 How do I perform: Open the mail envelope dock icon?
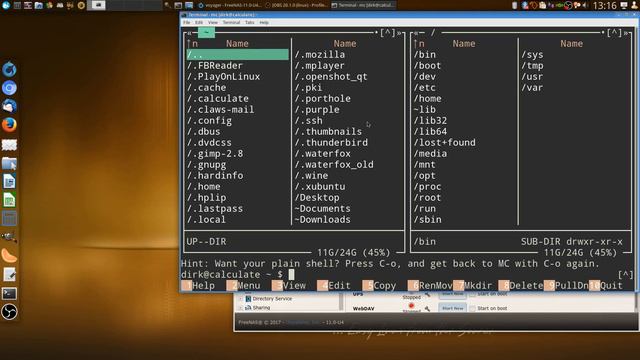click(9, 144)
